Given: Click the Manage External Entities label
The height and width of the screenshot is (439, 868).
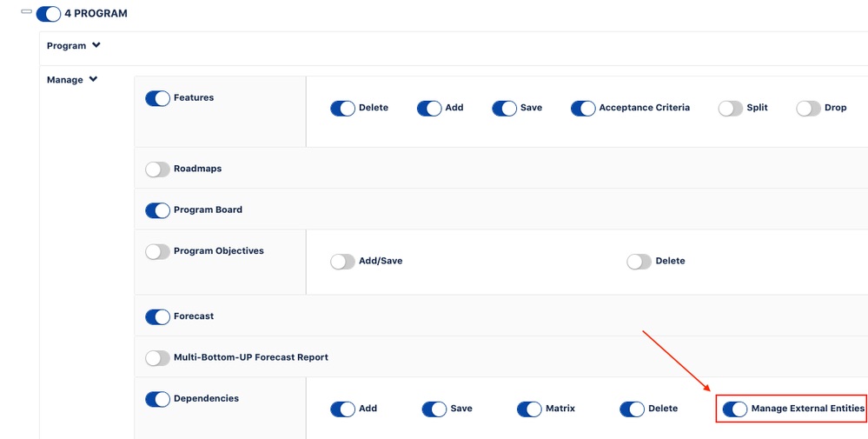Looking at the screenshot, I should click(808, 408).
